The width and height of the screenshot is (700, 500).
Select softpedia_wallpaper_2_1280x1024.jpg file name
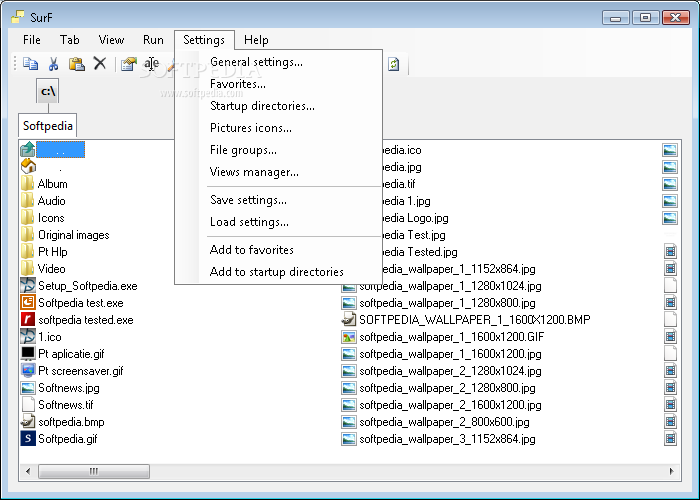[x=450, y=371]
